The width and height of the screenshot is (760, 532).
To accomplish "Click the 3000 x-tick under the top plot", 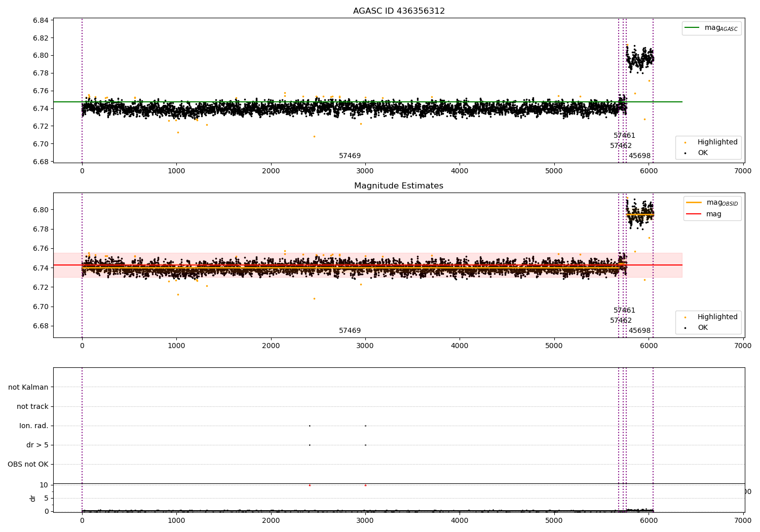I will [365, 171].
